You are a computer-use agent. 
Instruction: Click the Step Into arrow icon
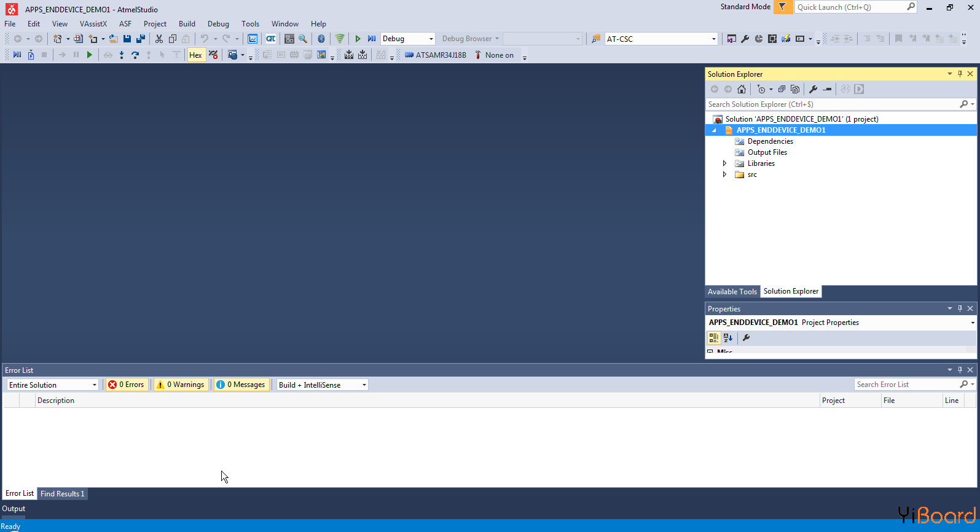122,55
